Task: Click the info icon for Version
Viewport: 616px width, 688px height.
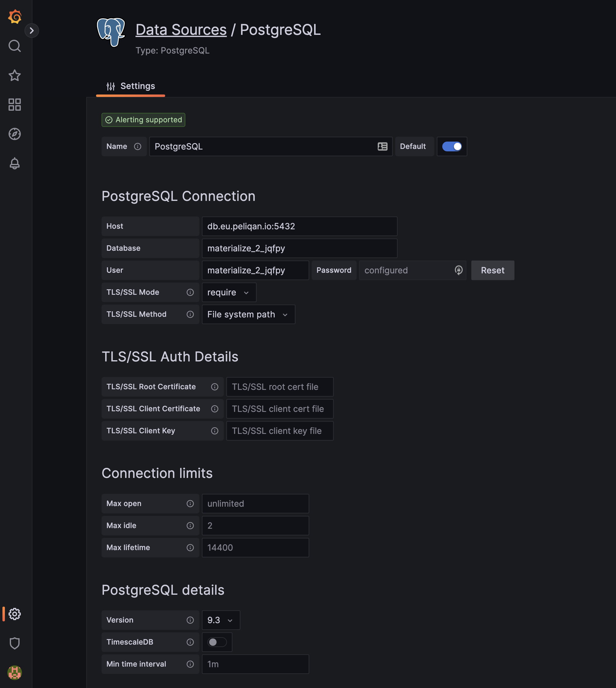Action: coord(190,620)
